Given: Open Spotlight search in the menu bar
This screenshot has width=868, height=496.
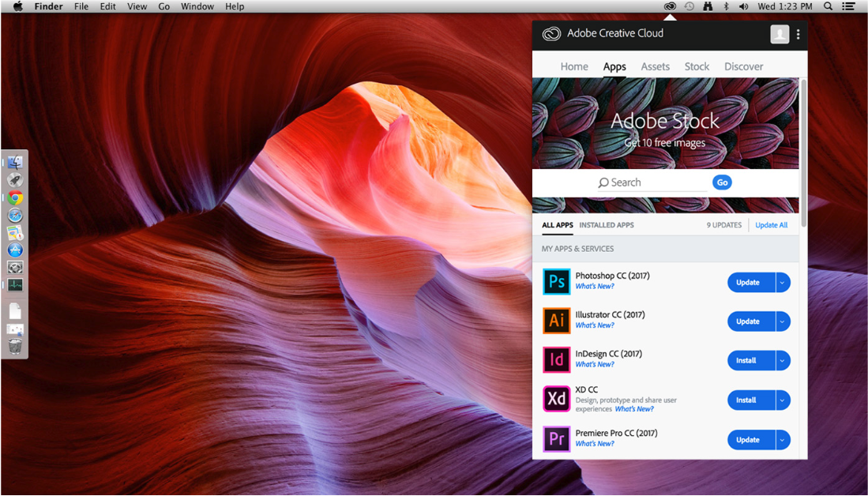Looking at the screenshot, I should 828,6.
